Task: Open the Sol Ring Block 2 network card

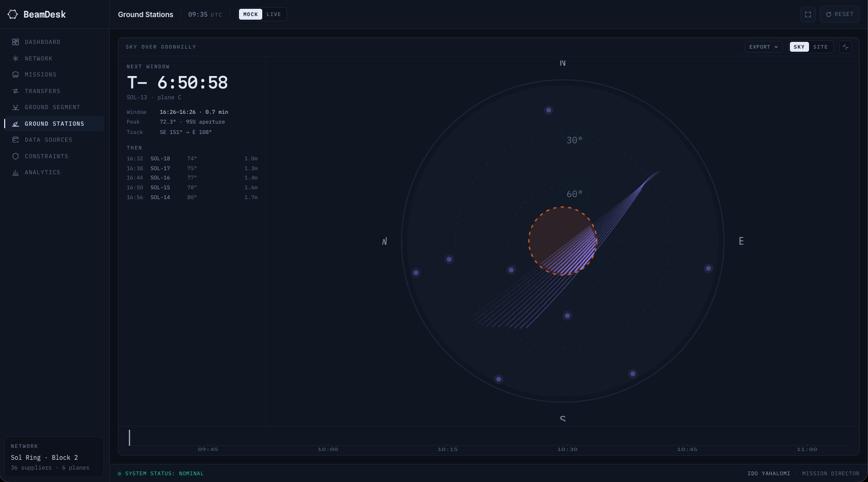Action: pos(54,457)
